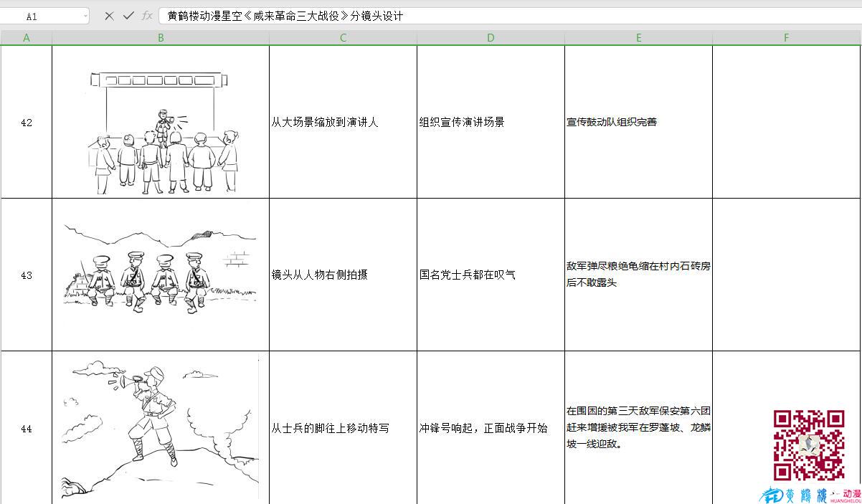This screenshot has height=504, width=862.
Task: Cancel the formula bar entry with X icon
Action: tap(109, 16)
